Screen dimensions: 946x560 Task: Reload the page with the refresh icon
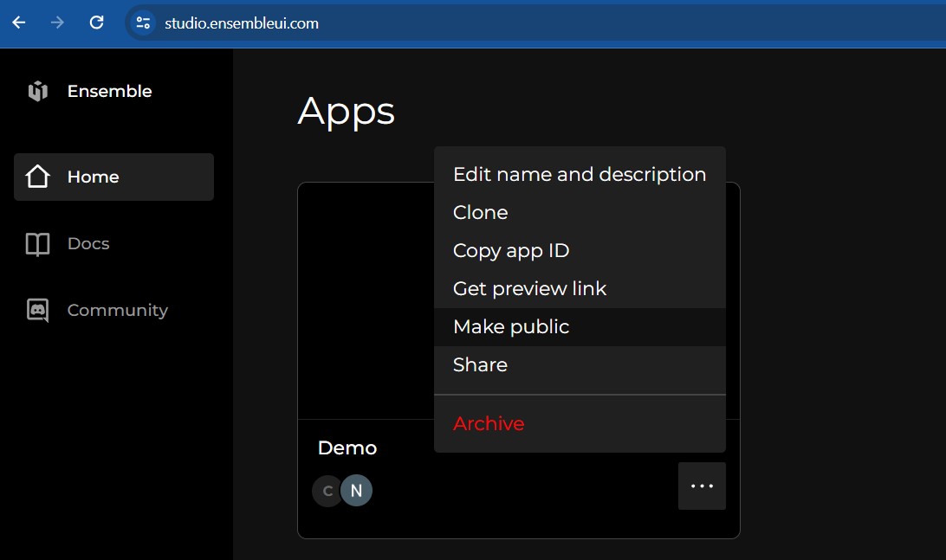[96, 23]
